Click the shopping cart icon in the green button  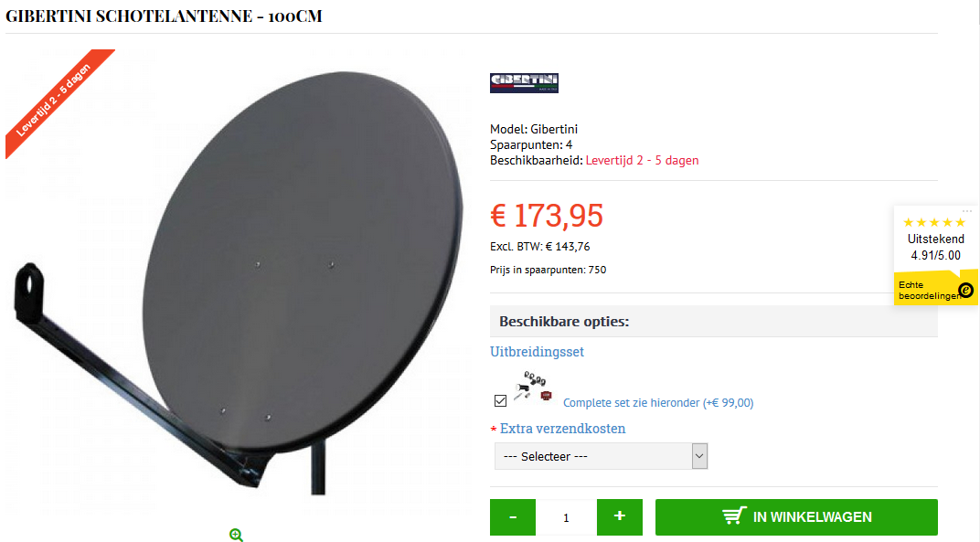(734, 516)
